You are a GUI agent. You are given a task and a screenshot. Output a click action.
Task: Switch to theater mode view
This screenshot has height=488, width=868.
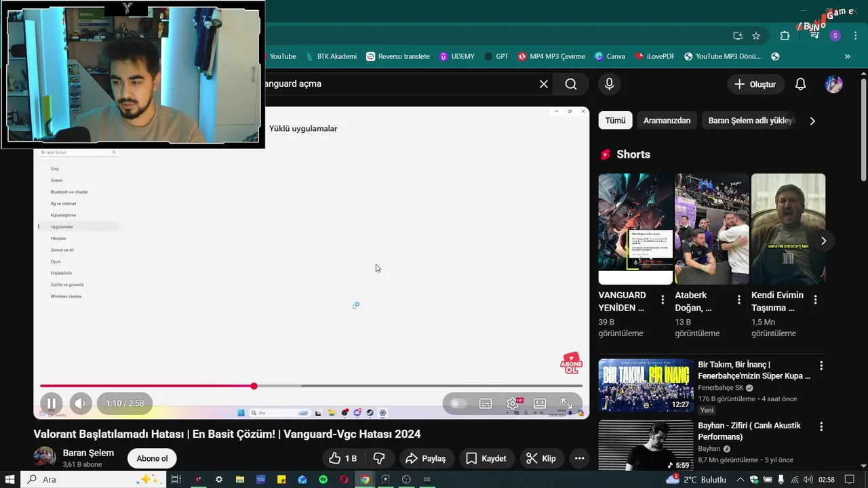pyautogui.click(x=540, y=403)
